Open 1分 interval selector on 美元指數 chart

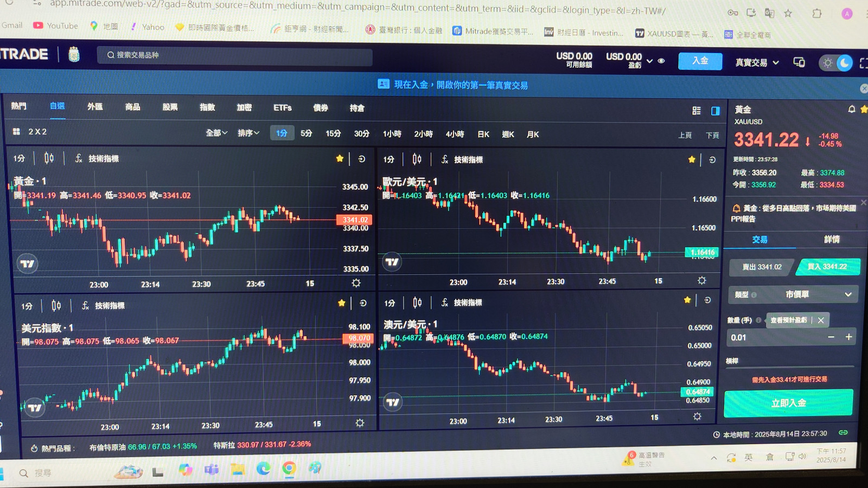pos(27,306)
